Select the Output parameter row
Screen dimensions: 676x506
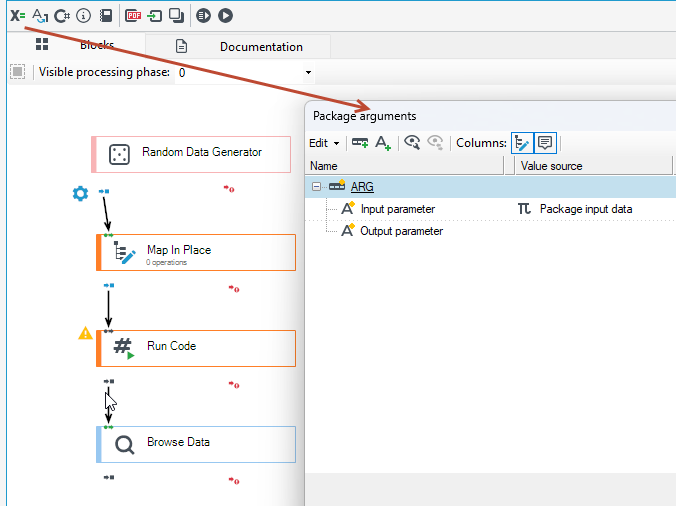(490, 231)
